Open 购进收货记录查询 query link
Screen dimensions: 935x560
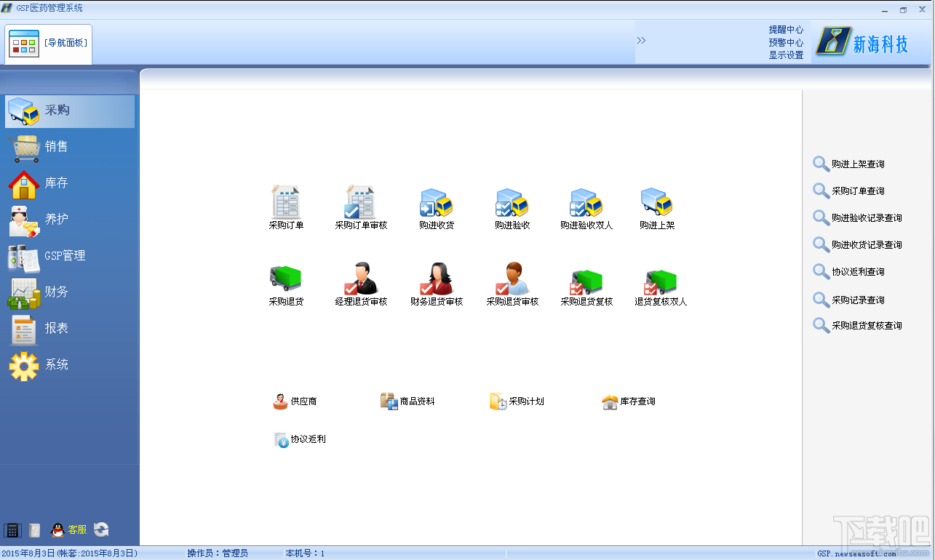[x=857, y=245]
